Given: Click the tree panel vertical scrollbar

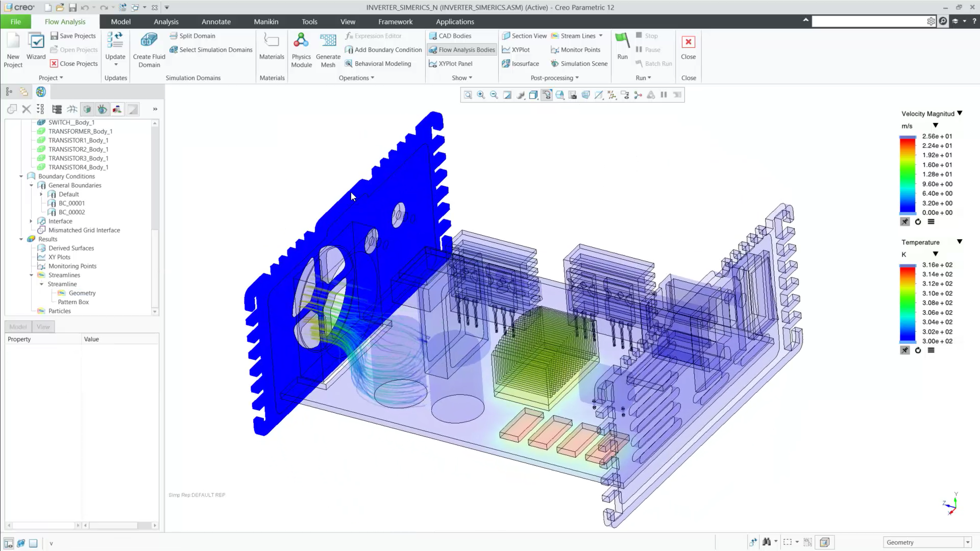Looking at the screenshot, I should 155,217.
